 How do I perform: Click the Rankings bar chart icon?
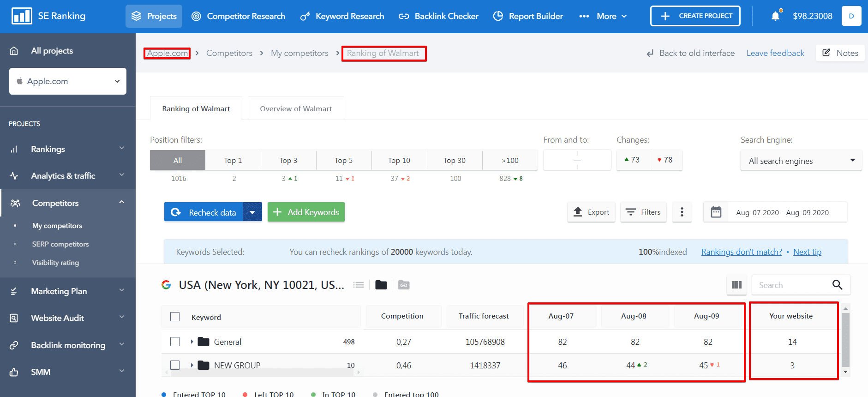point(14,149)
